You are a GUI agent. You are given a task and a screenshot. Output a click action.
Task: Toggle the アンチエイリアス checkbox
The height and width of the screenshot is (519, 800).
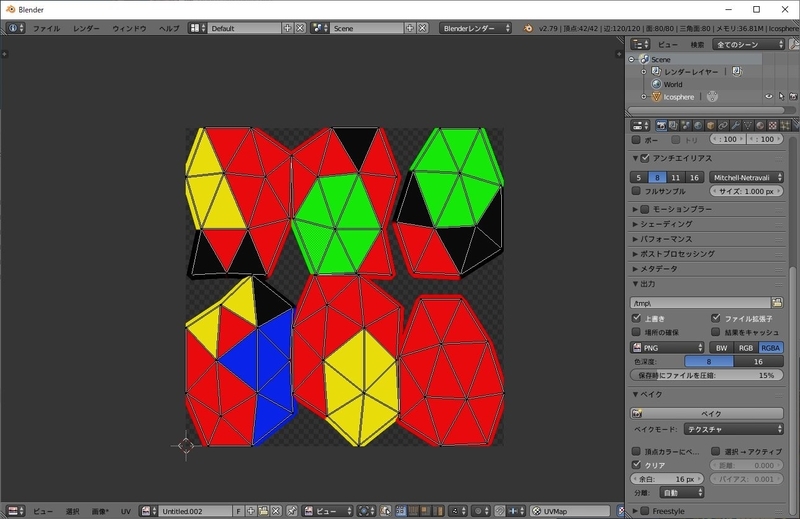645,158
